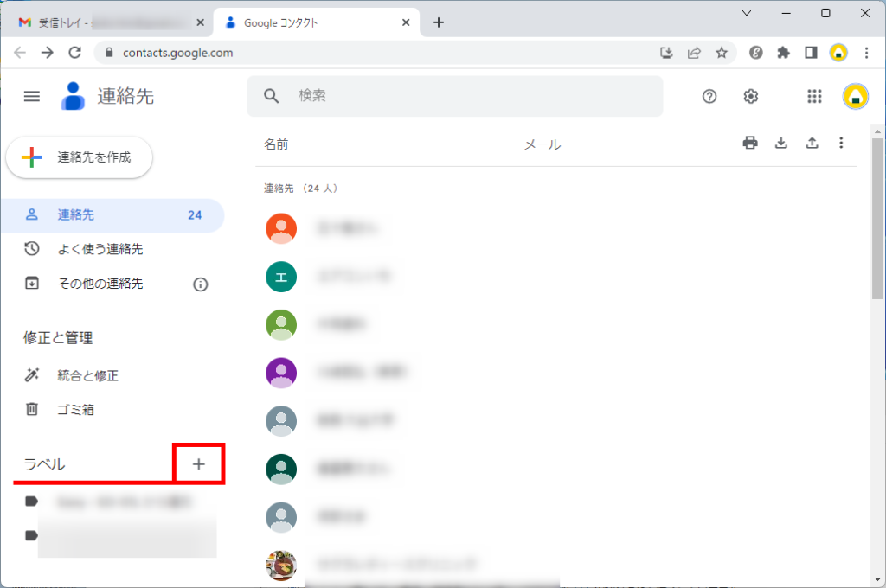Open the help question mark icon
This screenshot has width=886, height=588.
tap(709, 96)
